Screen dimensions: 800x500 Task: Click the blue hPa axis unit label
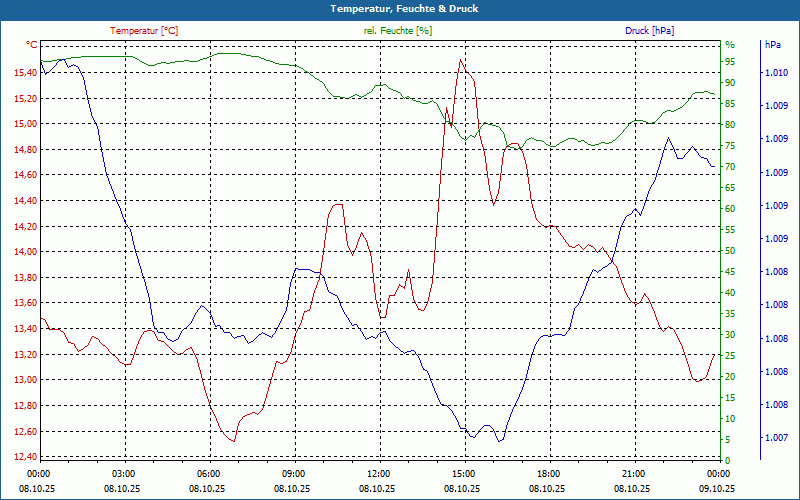click(x=773, y=45)
